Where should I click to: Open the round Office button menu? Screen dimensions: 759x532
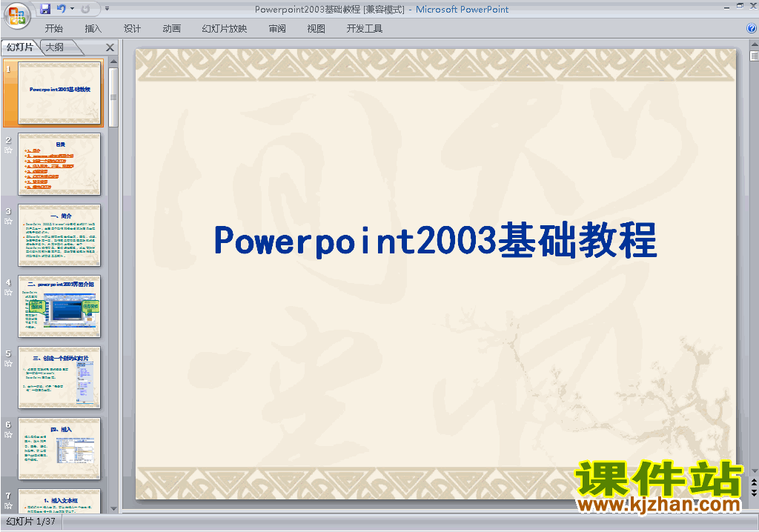(17, 16)
